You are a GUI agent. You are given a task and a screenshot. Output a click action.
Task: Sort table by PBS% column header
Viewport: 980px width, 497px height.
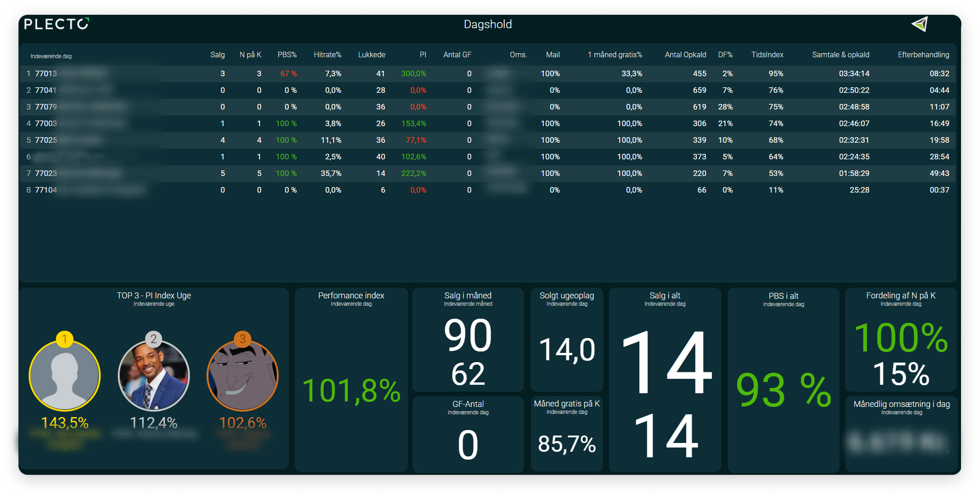click(x=287, y=55)
